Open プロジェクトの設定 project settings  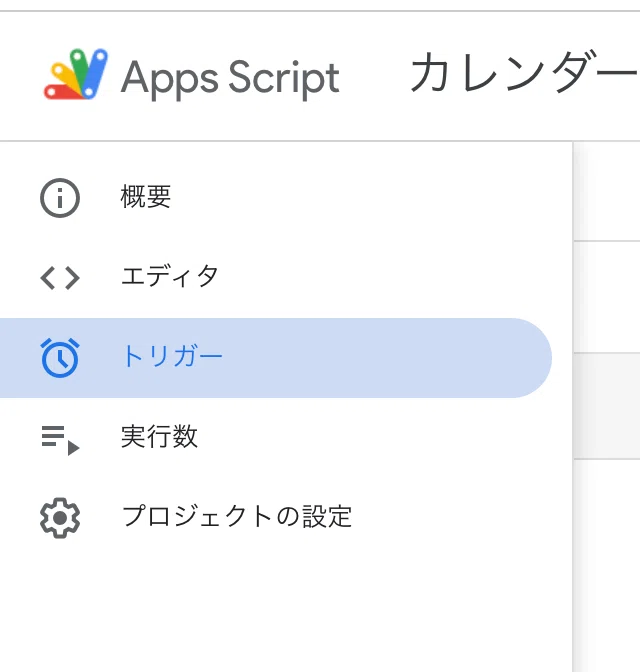click(237, 516)
